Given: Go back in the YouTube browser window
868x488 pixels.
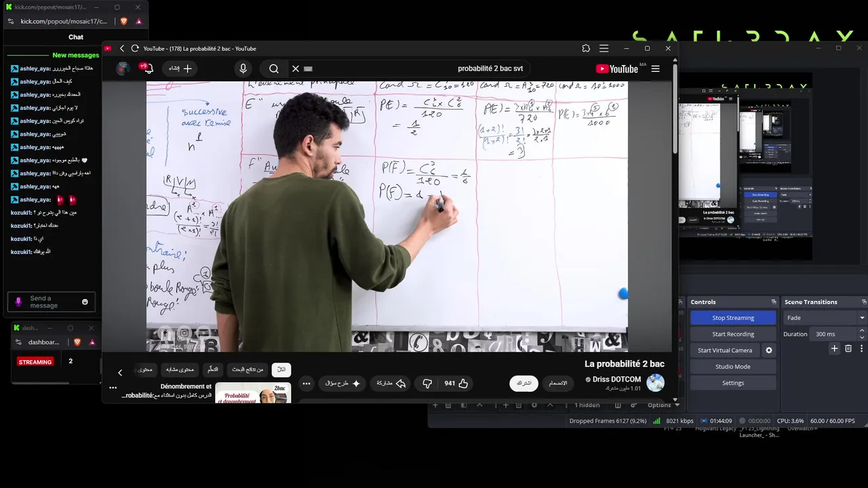Looking at the screenshot, I should coord(122,49).
